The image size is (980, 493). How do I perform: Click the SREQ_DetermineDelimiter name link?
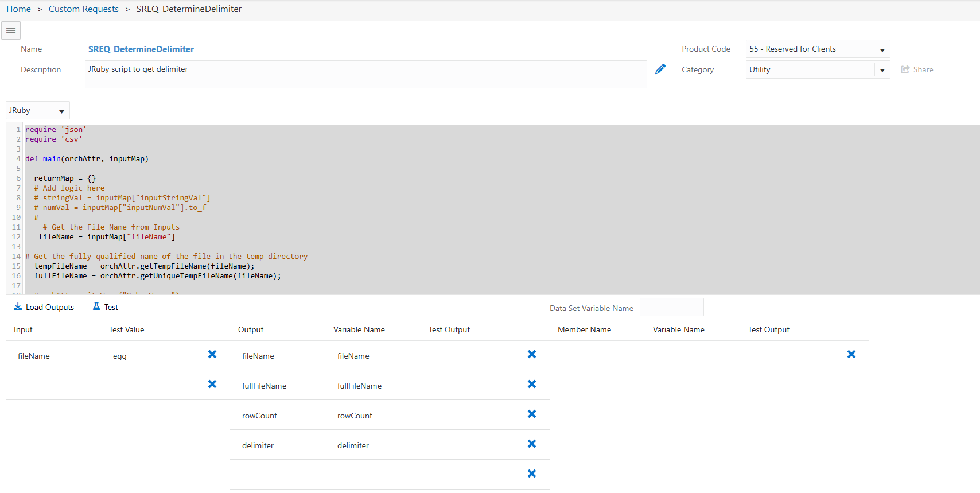click(141, 49)
